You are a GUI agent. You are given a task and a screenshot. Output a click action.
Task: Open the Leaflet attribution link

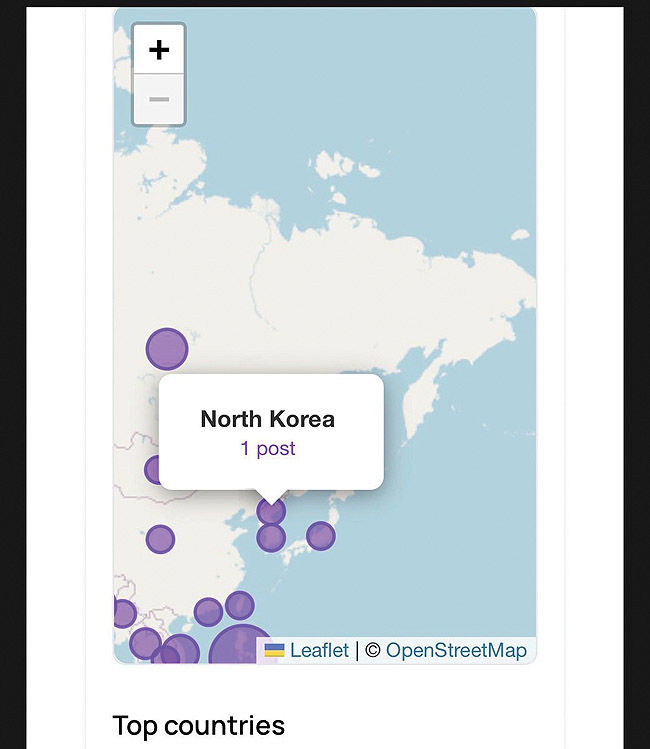(319, 651)
